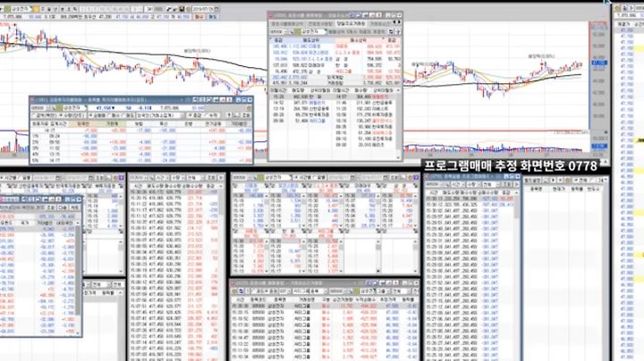644x361 pixels.
Task: Click the 누적순매수 column header
Action: coord(367,299)
